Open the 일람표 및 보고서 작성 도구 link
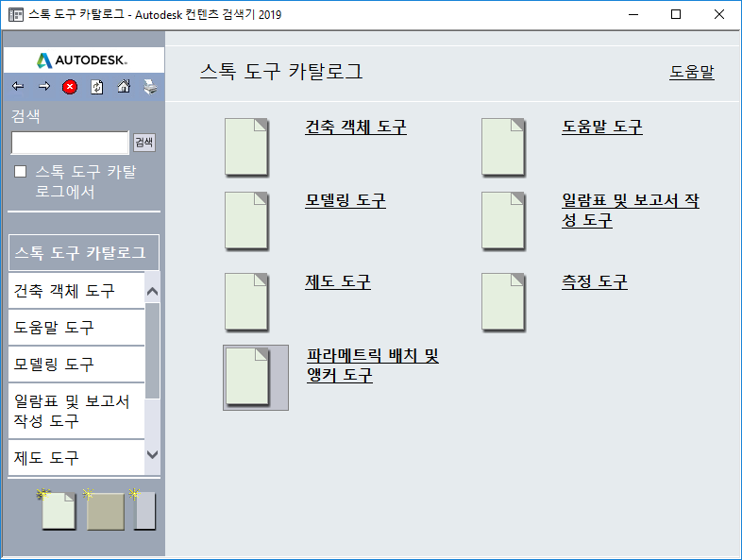 (631, 211)
